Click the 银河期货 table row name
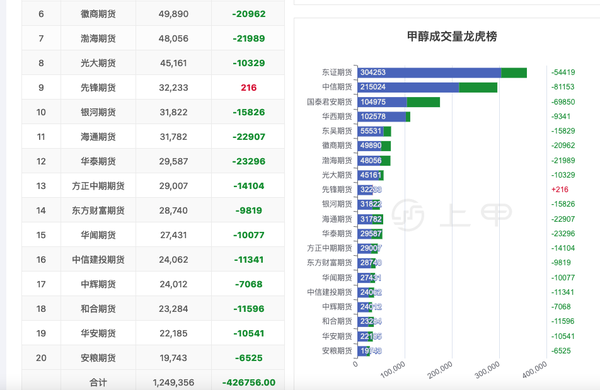 pyautogui.click(x=98, y=112)
